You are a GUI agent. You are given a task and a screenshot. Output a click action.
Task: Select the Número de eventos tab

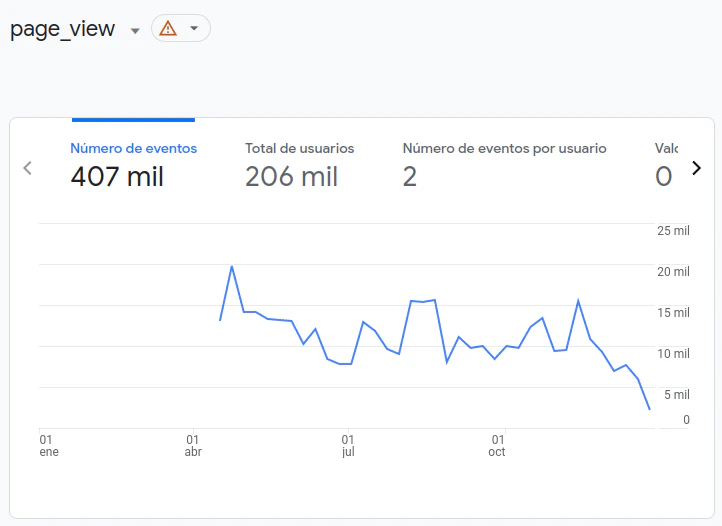tap(133, 148)
